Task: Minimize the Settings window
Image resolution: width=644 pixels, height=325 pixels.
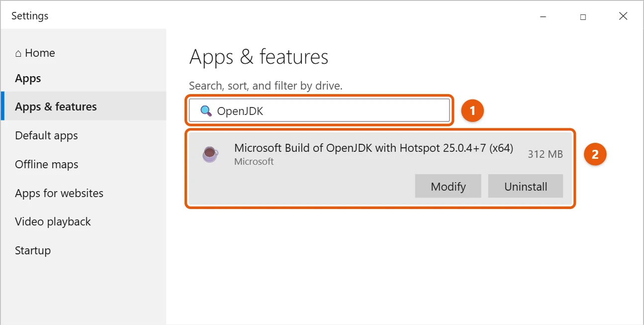Action: pyautogui.click(x=543, y=16)
